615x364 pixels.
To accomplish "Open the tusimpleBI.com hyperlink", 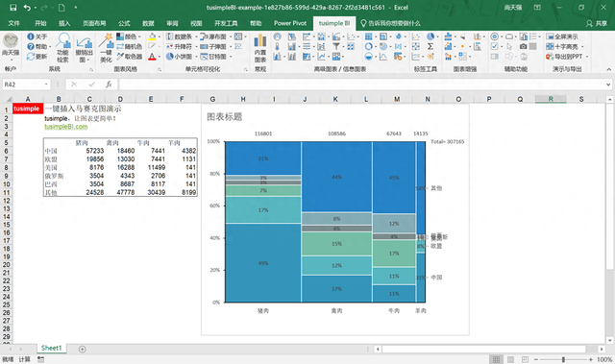I will click(x=66, y=127).
